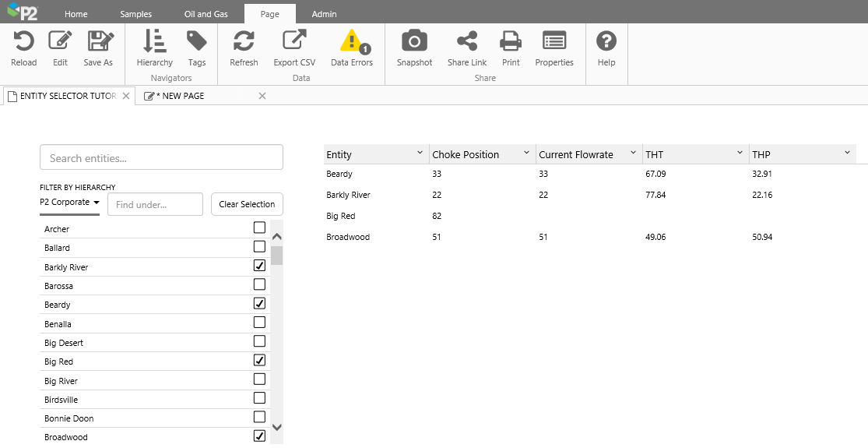This screenshot has height=448, width=868.
Task: Open the Hierarchy navigator
Action: click(154, 42)
